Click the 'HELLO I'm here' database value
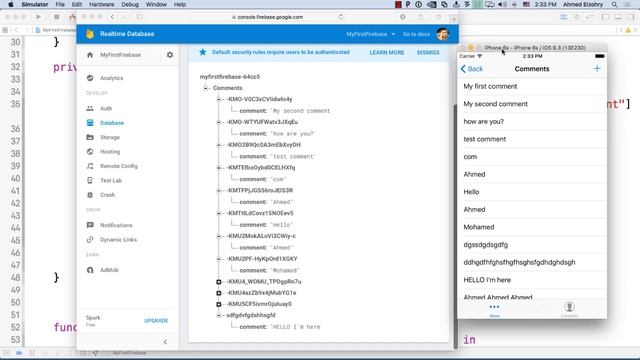The image size is (640, 360). click(296, 327)
